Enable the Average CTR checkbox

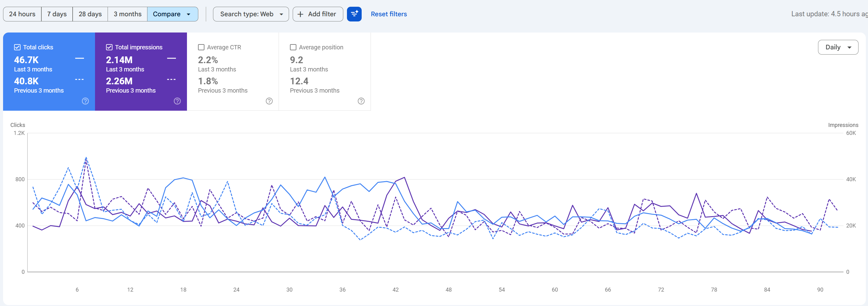pyautogui.click(x=201, y=47)
